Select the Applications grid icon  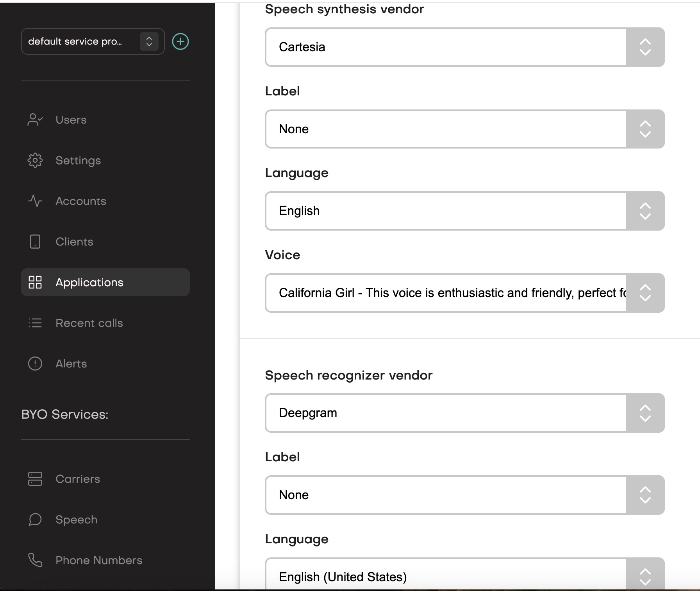pos(35,282)
